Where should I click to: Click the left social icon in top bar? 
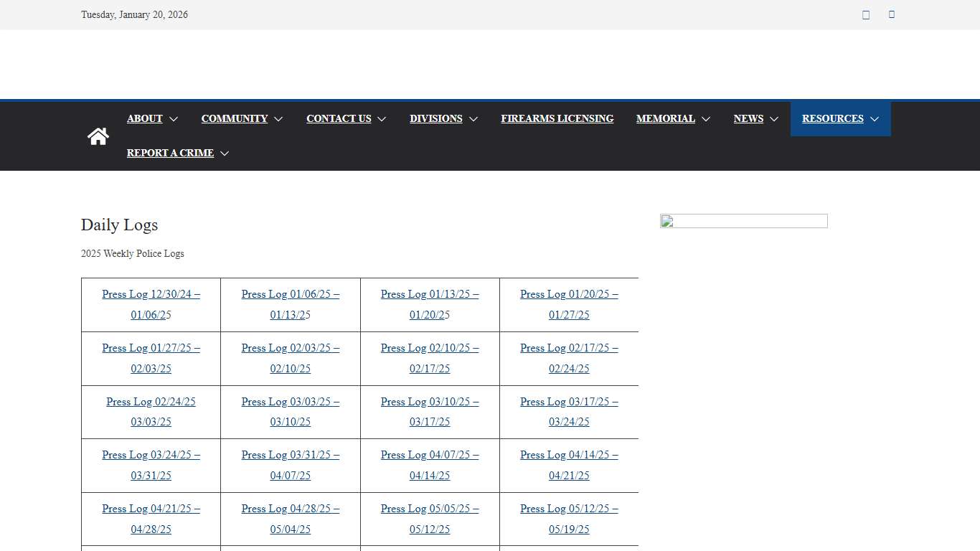(x=866, y=15)
